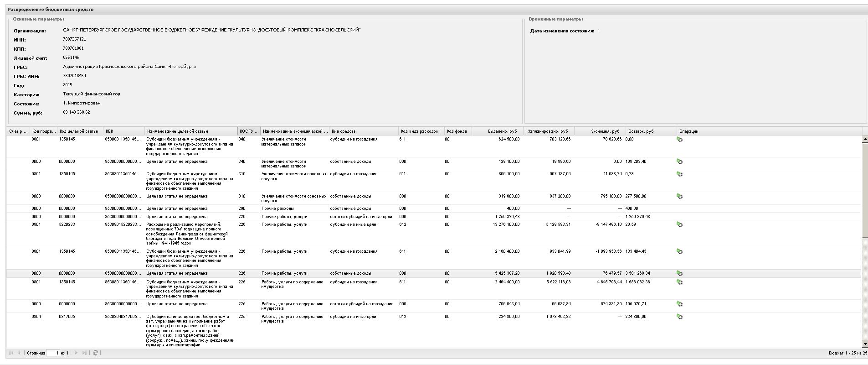
Task: Sort by 'Код вида расходов' column header
Action: 421,131
